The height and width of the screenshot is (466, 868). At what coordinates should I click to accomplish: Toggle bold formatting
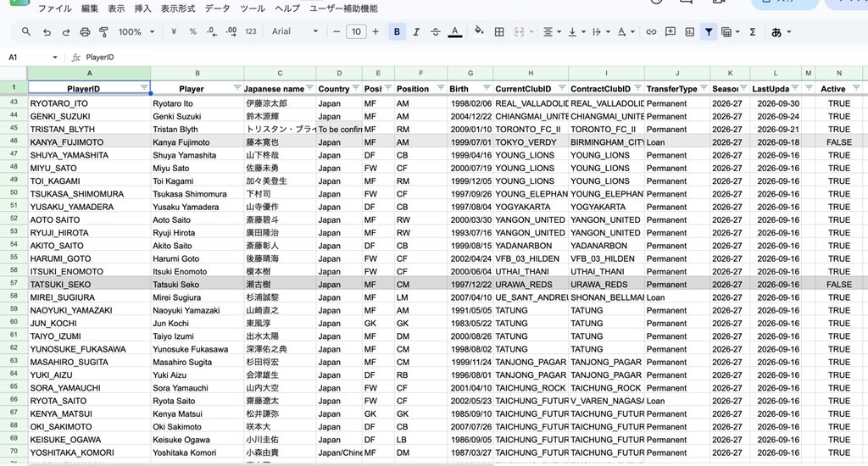(397, 32)
